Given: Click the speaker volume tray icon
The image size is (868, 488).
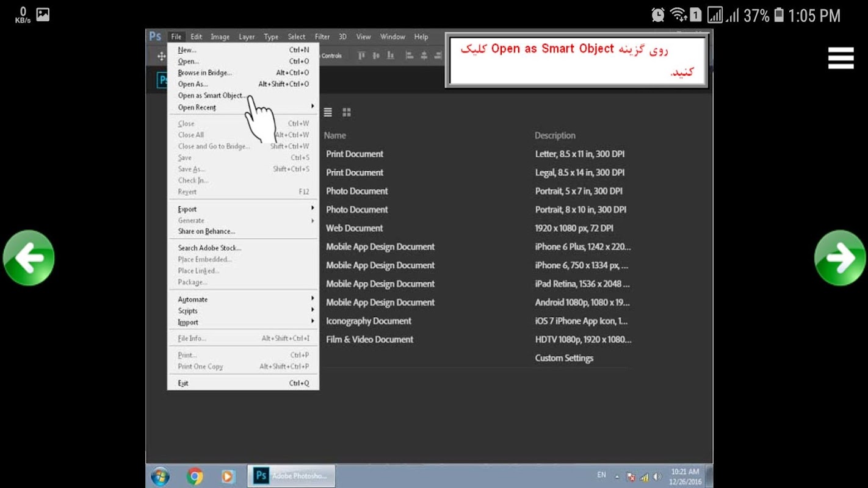Looking at the screenshot, I should (657, 477).
